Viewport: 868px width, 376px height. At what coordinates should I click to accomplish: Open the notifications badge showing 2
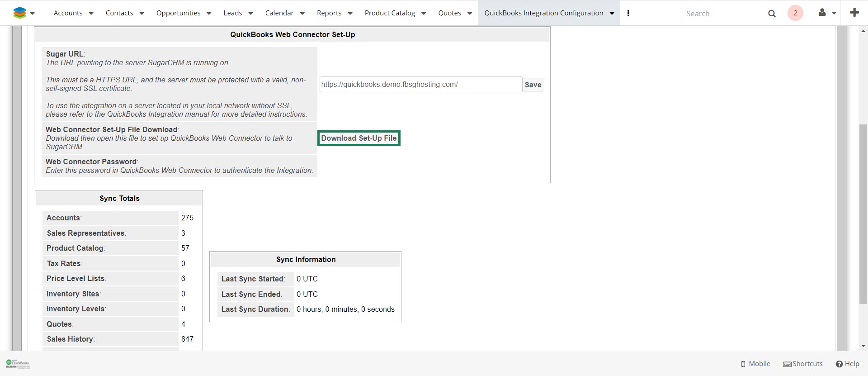point(795,13)
